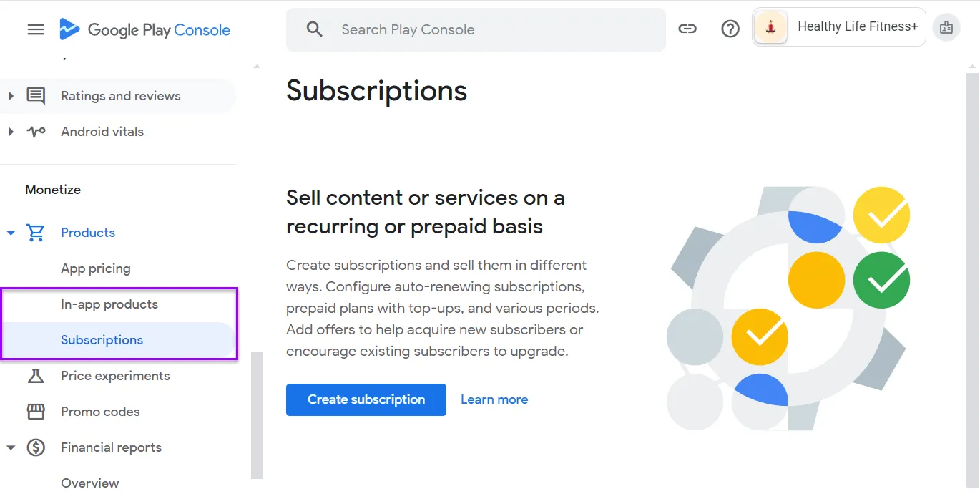Expand the Ratings and reviews section
The height and width of the screenshot is (499, 980).
[x=10, y=95]
